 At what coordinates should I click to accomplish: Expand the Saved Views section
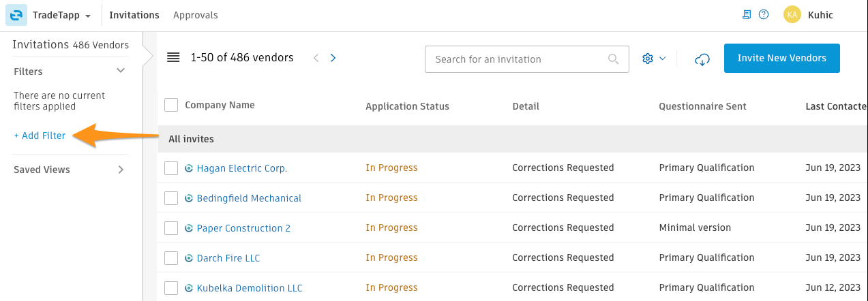click(121, 170)
